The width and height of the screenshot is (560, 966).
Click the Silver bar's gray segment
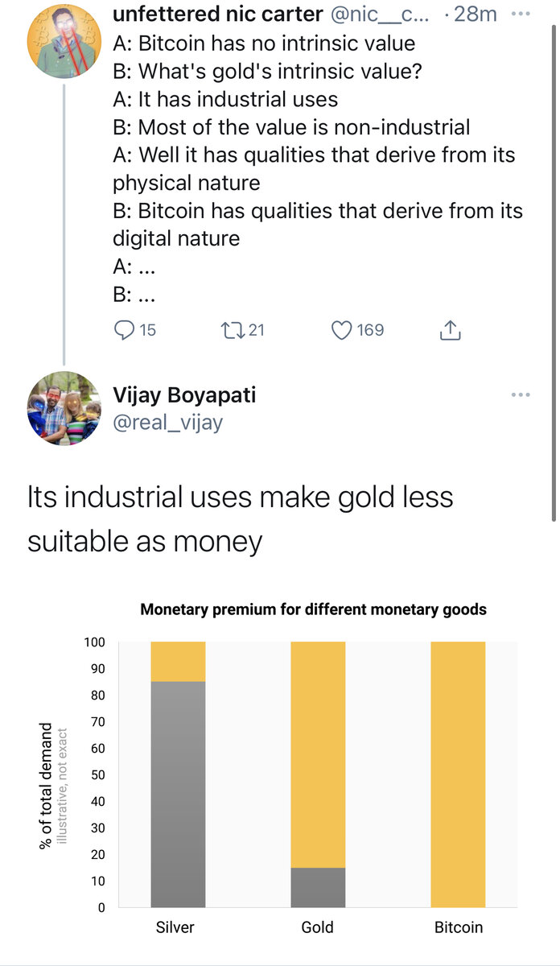pyautogui.click(x=178, y=793)
